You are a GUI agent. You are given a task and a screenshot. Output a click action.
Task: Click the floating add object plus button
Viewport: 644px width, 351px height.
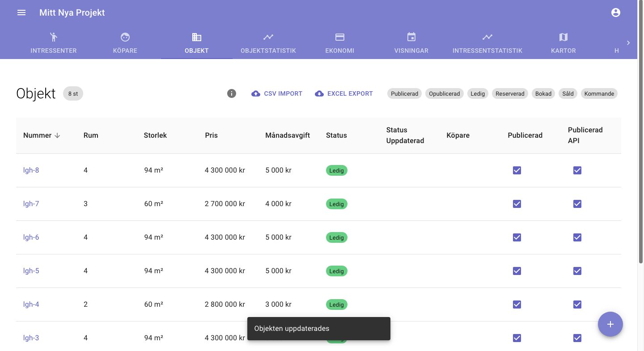point(610,324)
